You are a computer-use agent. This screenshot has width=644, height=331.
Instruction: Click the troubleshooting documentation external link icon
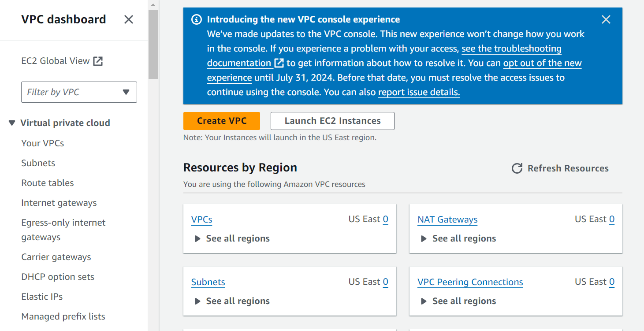coord(279,63)
